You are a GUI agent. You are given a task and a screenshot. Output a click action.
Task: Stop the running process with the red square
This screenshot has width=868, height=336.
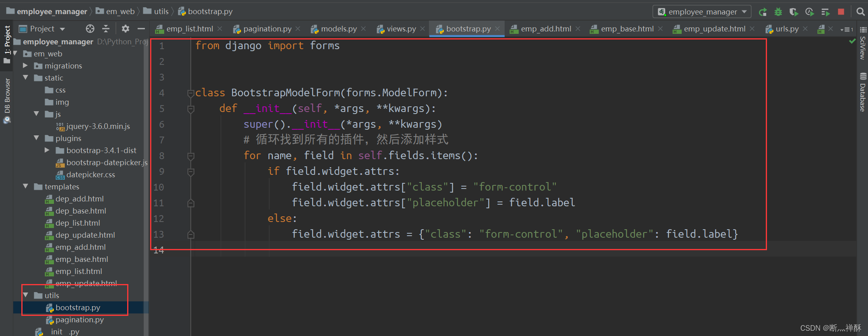click(x=841, y=12)
